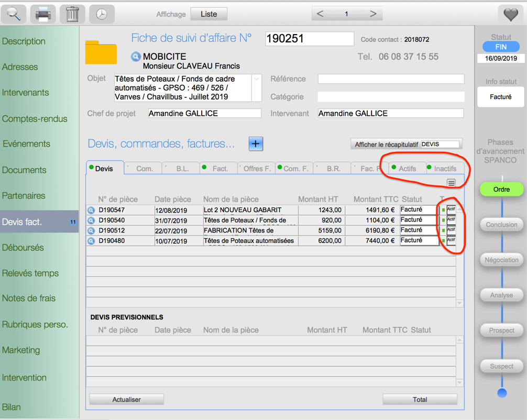Click the trash can delete icon
This screenshot has height=420, width=527.
(x=72, y=14)
